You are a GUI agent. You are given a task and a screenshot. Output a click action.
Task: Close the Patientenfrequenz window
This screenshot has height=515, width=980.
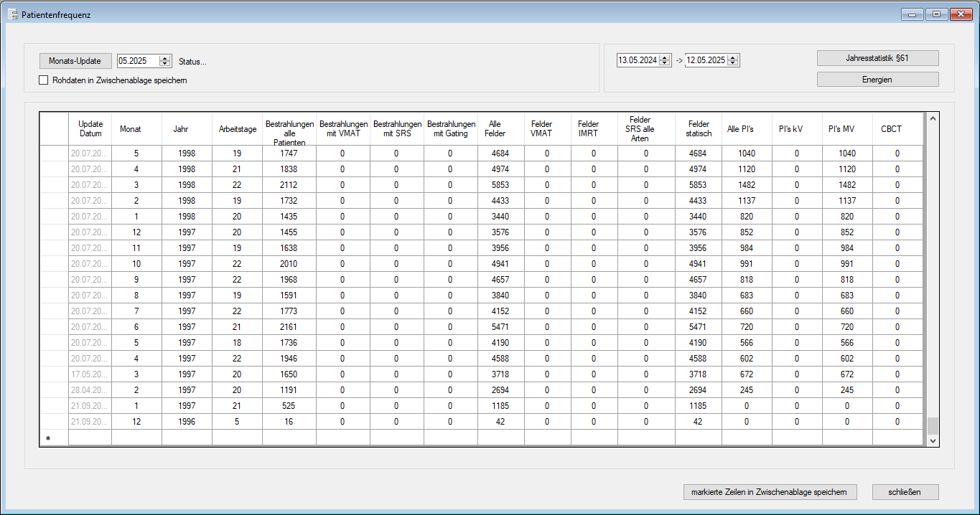point(960,14)
